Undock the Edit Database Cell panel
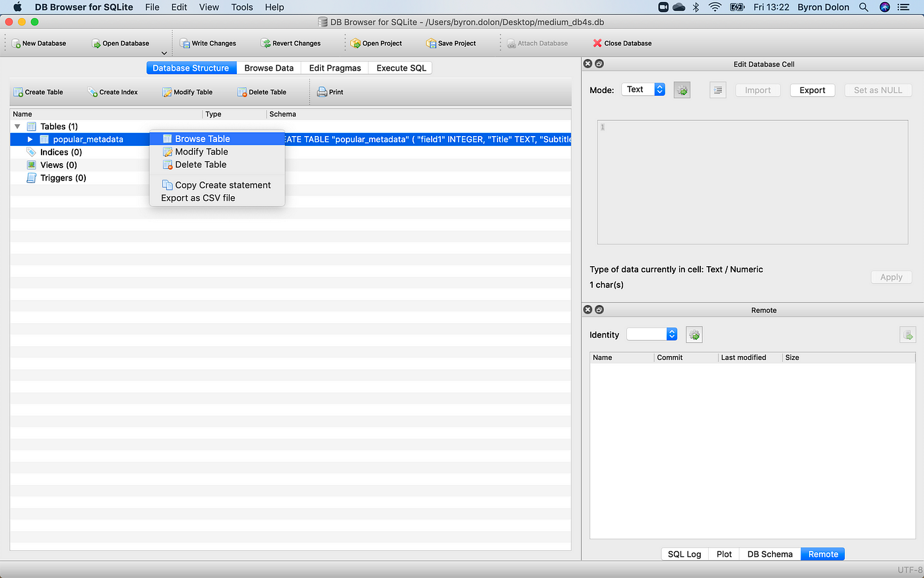Viewport: 924px width, 578px height. click(x=599, y=64)
